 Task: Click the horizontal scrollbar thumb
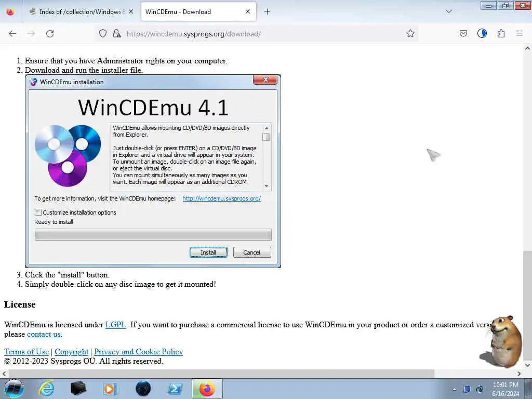pos(221,374)
